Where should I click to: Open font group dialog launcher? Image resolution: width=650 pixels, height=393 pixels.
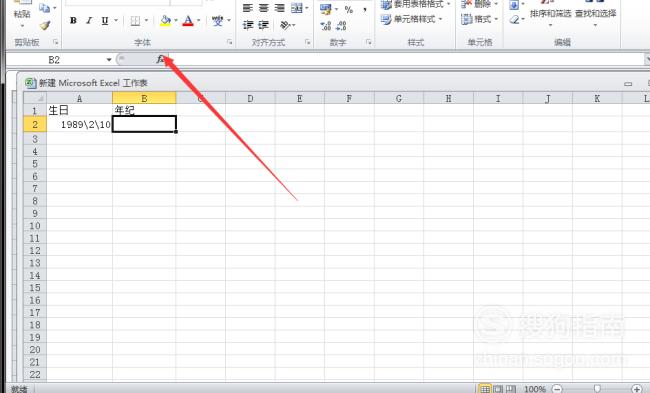pyautogui.click(x=229, y=42)
